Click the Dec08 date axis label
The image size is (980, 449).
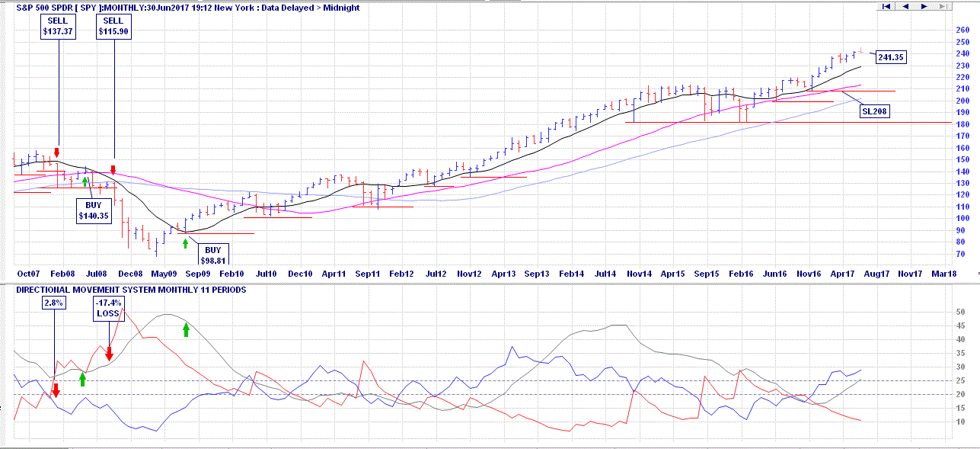[130, 273]
